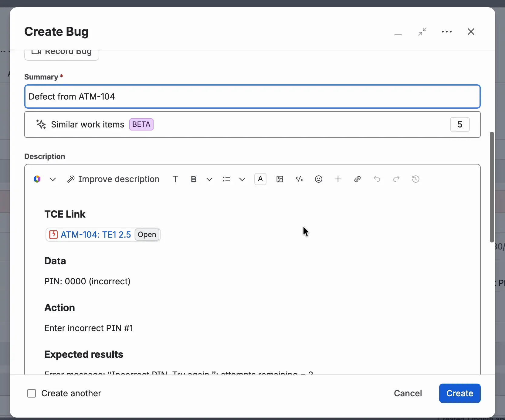Click the test execution icon beside ATM-104

(53, 235)
